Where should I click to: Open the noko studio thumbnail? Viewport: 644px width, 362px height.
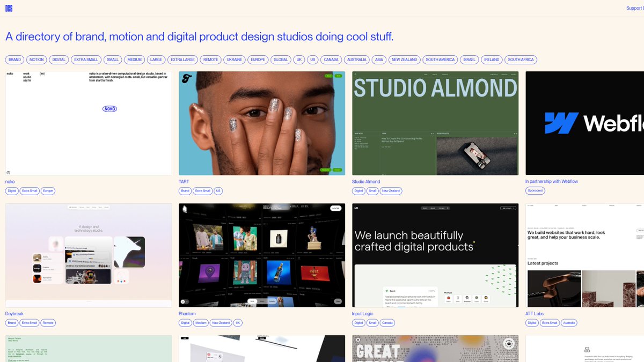click(89, 123)
